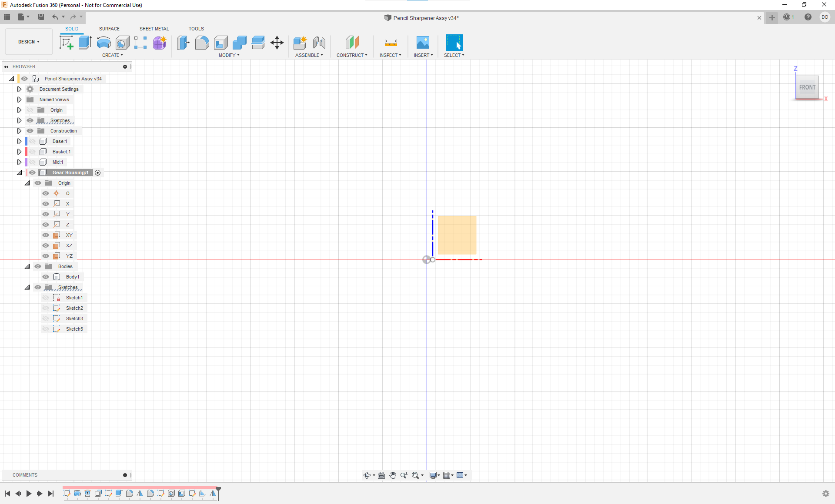Select the Create Sketch tool
The image size is (835, 504).
(66, 42)
